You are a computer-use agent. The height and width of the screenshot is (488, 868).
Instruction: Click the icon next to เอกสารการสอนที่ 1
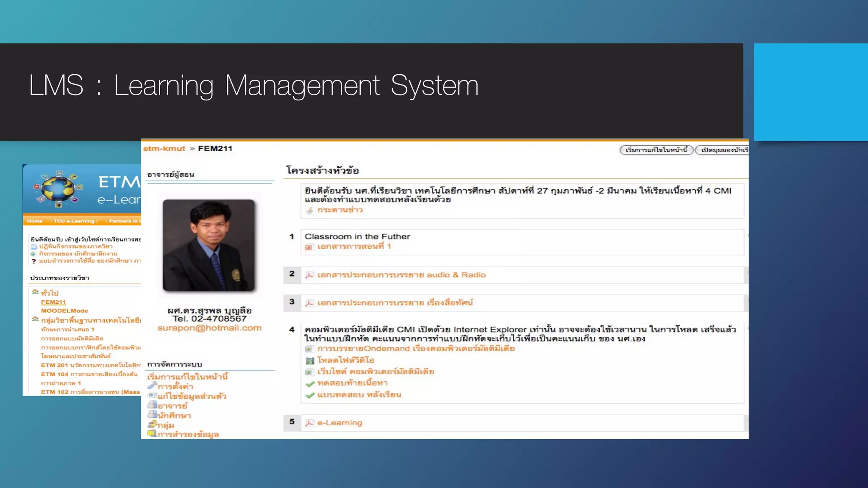click(x=309, y=247)
